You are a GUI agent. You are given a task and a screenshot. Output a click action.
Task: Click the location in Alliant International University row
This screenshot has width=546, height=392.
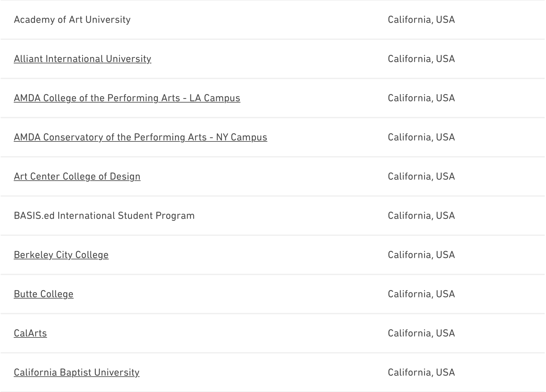(x=421, y=59)
